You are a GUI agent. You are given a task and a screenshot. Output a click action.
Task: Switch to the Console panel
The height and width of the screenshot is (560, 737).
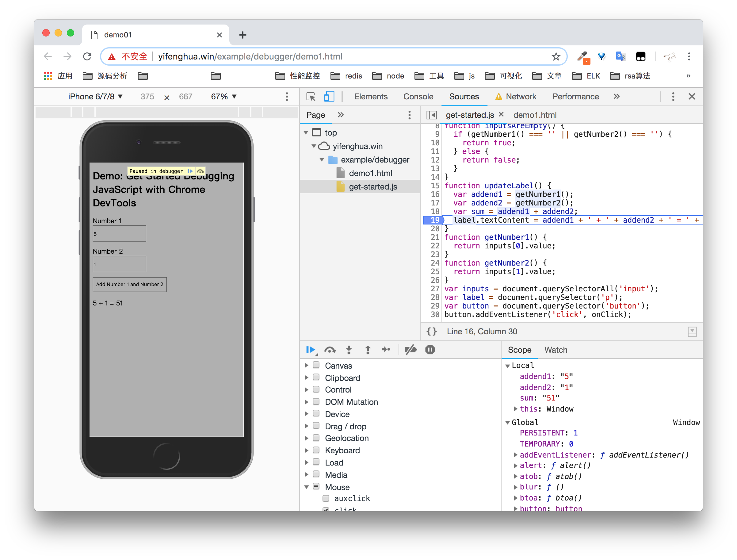(418, 97)
